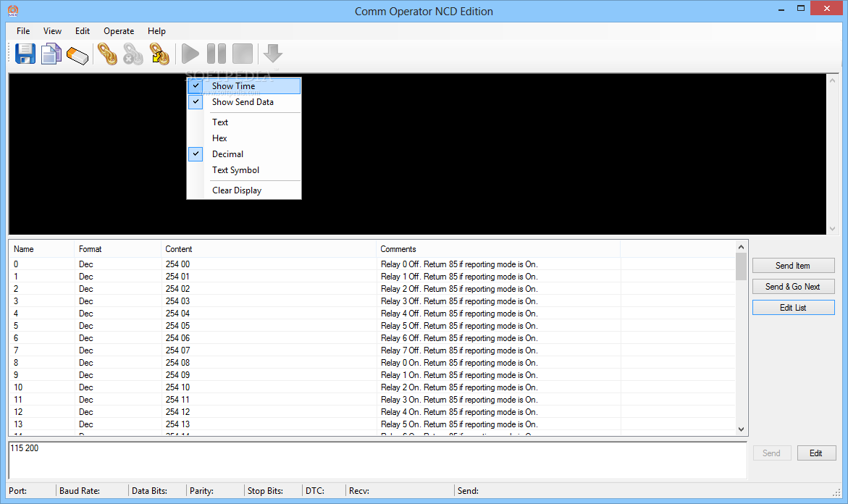Click the window resize grip corner
Screen dimensions: 848x504
pyautogui.click(x=836, y=492)
